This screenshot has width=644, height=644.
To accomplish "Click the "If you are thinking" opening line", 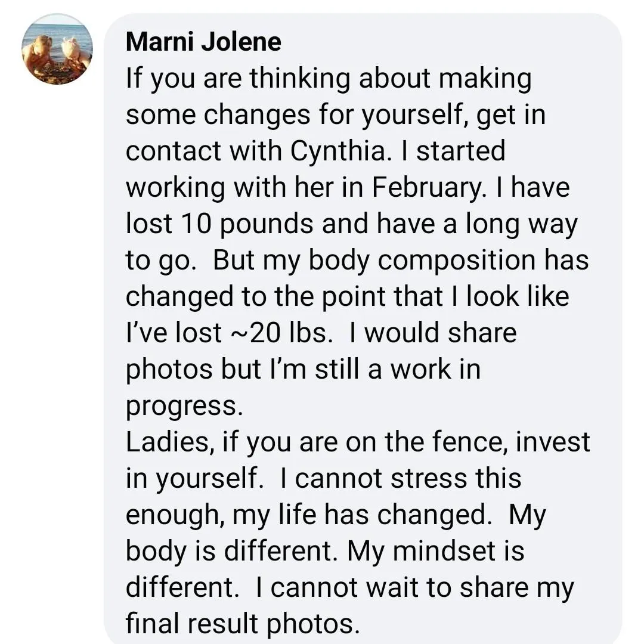I will 238,79.
